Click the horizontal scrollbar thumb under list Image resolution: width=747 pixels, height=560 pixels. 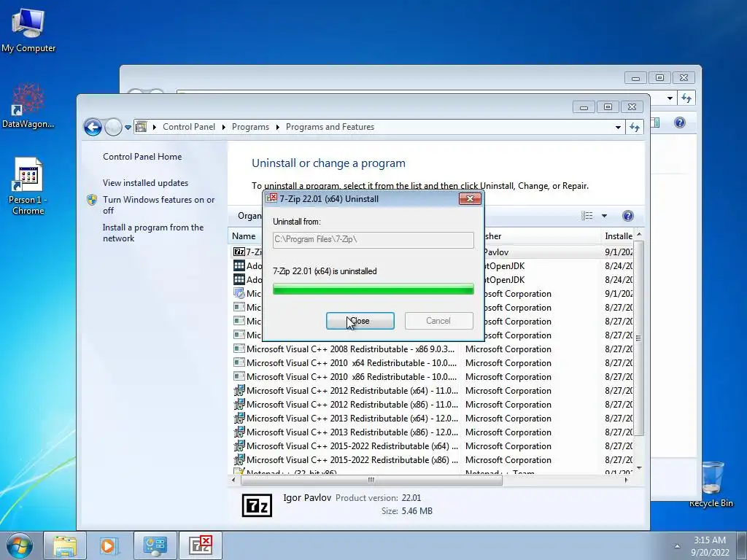click(x=371, y=480)
